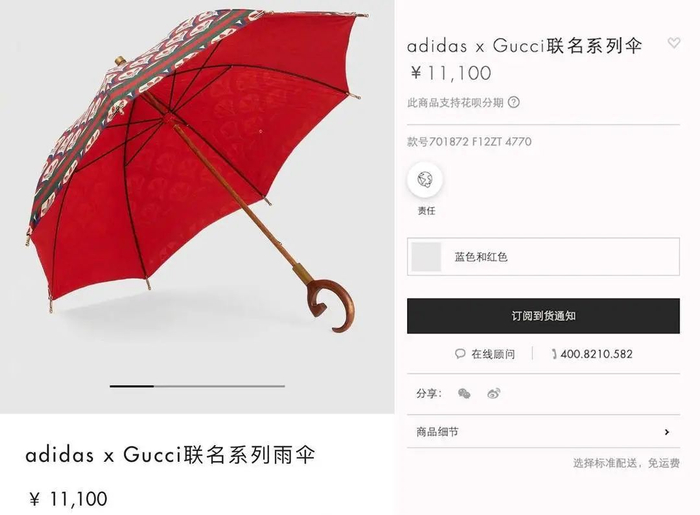Click the 订阅到货通知 button

(543, 316)
